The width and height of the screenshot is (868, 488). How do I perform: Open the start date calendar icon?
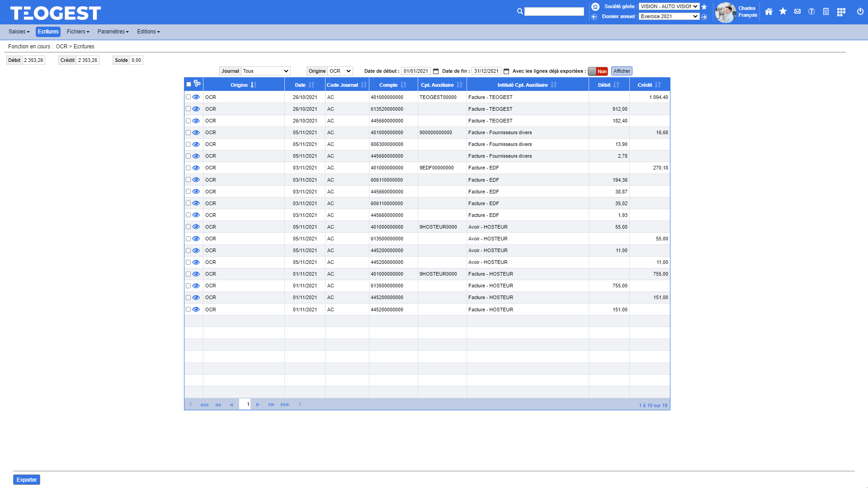435,71
